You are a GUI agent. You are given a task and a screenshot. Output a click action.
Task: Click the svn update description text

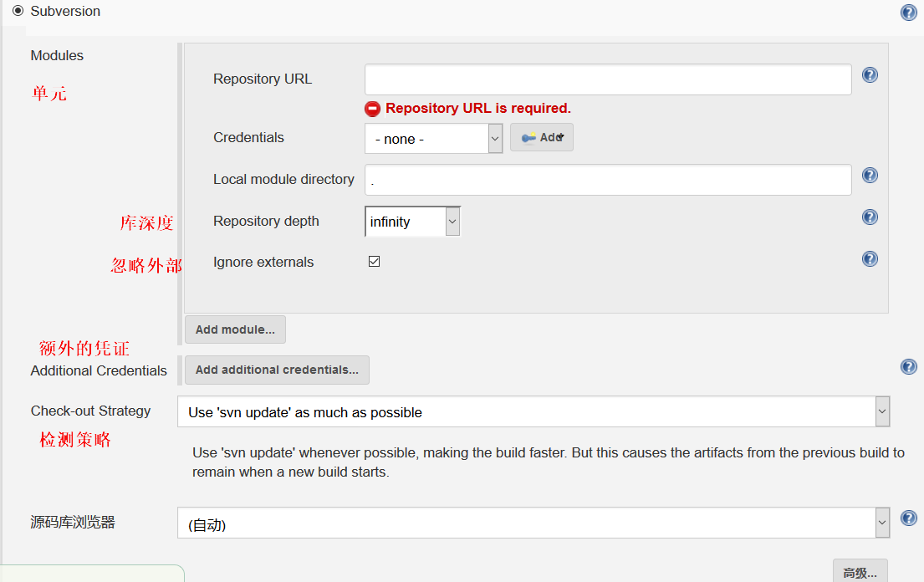click(548, 462)
